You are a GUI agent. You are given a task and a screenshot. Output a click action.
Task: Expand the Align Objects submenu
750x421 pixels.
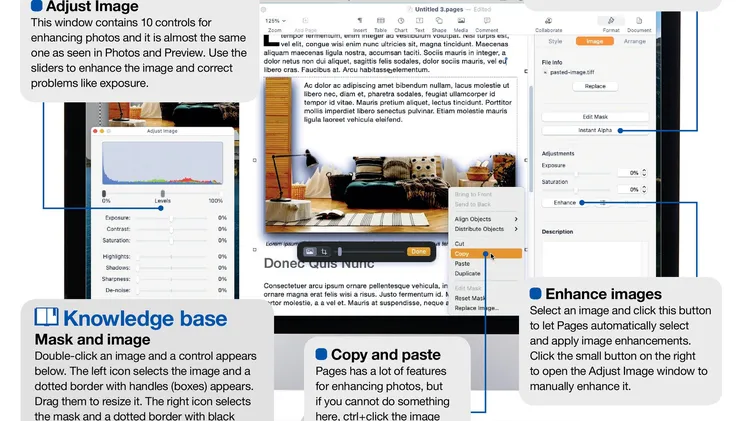(x=486, y=219)
